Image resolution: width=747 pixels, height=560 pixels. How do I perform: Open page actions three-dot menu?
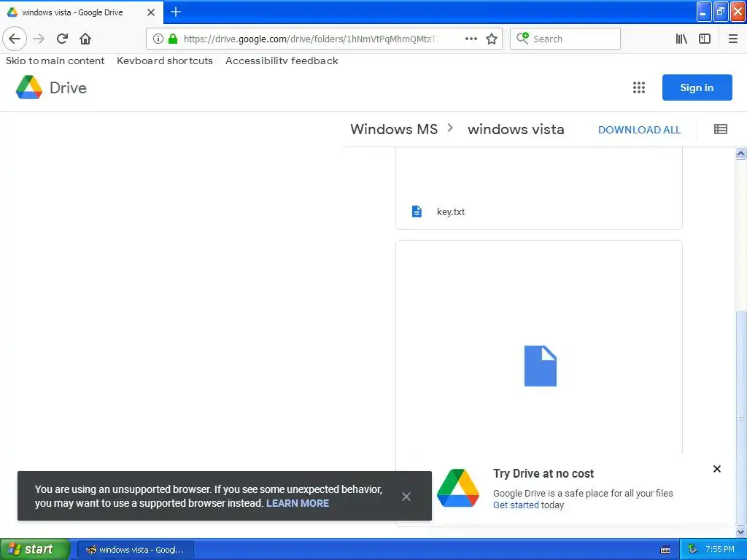point(471,39)
